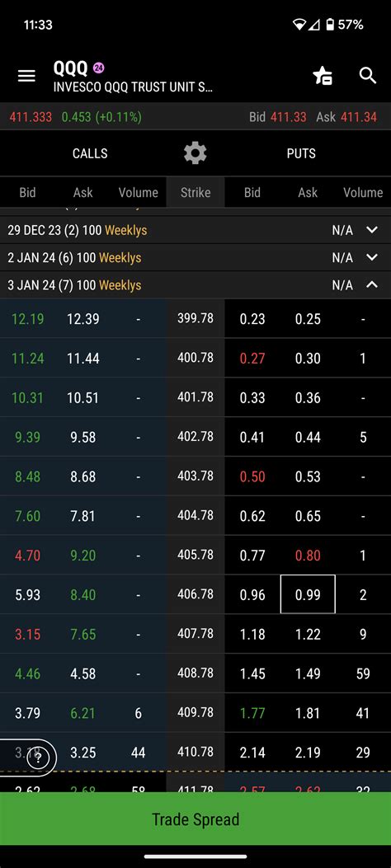Viewport: 391px width, 868px height.
Task: Tap the Strike column header
Action: pyautogui.click(x=195, y=193)
